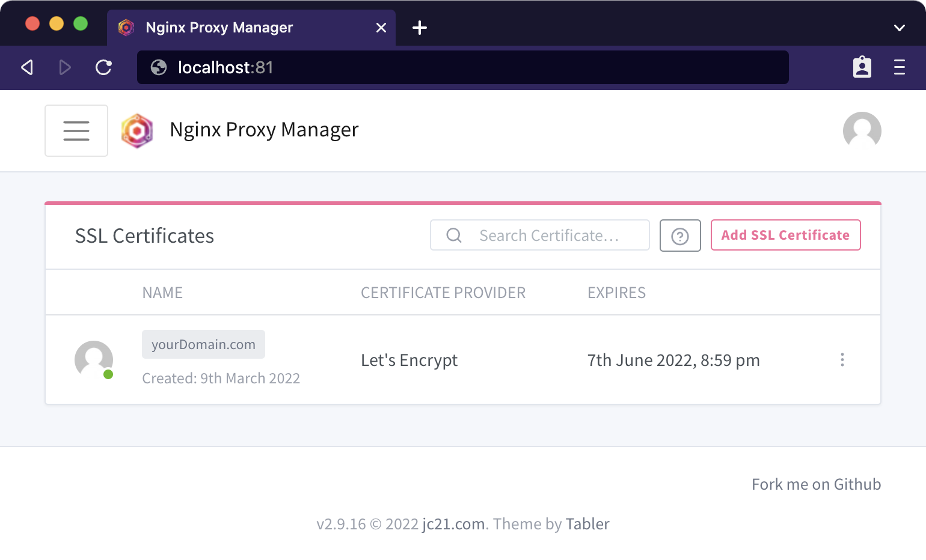
Task: Click the Add SSL Certificate button
Action: (x=785, y=235)
